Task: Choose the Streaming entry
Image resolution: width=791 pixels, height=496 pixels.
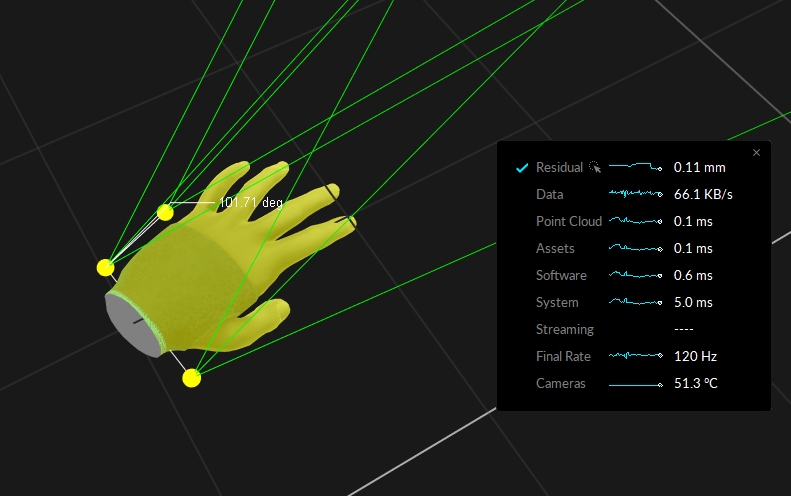Action: [x=564, y=329]
